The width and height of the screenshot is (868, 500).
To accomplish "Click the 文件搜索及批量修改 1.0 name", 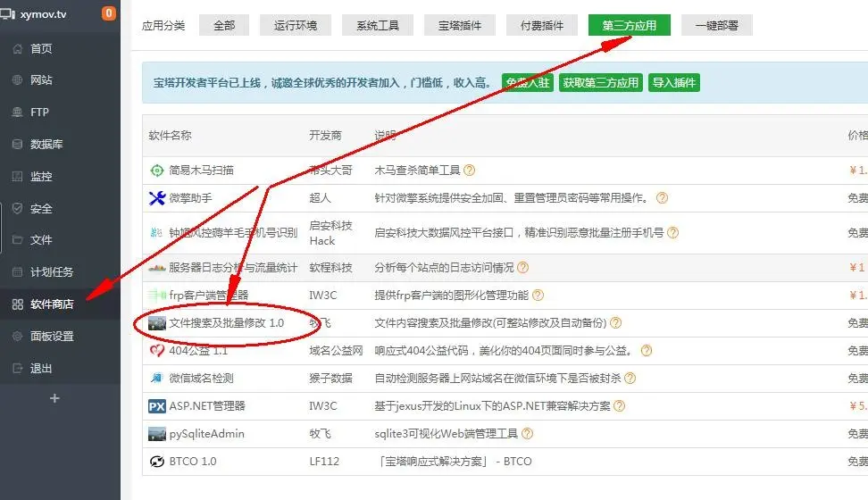I will (x=227, y=323).
